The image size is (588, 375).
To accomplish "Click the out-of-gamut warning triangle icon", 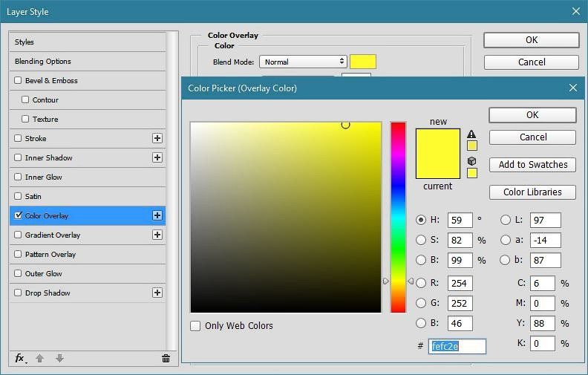I will pos(471,134).
